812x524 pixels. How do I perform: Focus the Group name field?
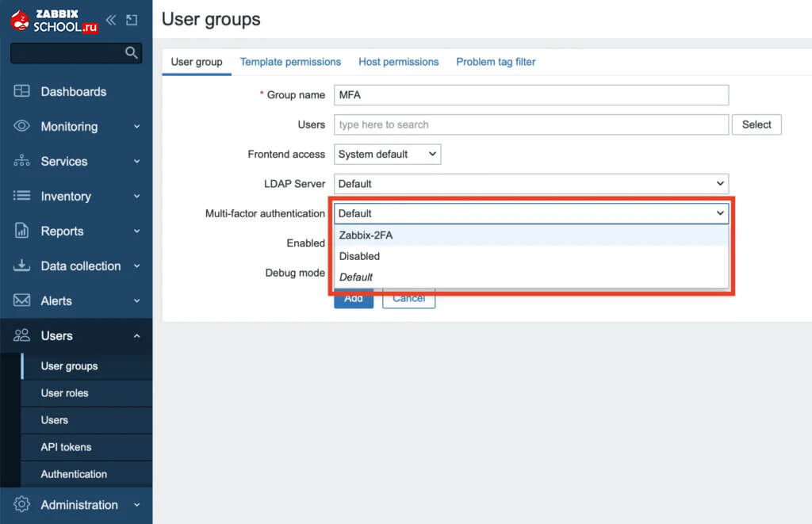point(531,95)
